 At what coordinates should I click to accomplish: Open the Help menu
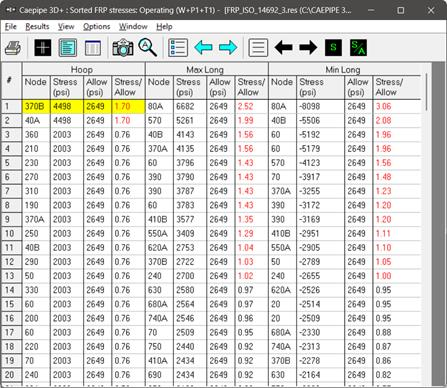coord(164,27)
